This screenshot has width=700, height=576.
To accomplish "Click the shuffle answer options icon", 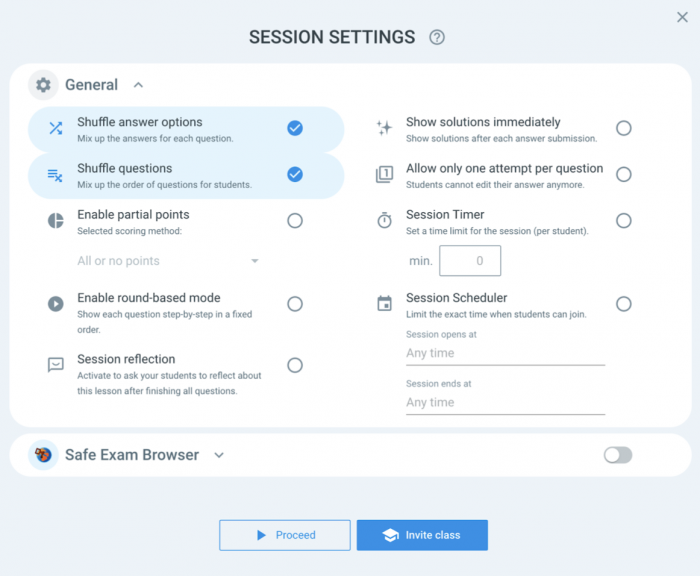I will pos(56,129).
